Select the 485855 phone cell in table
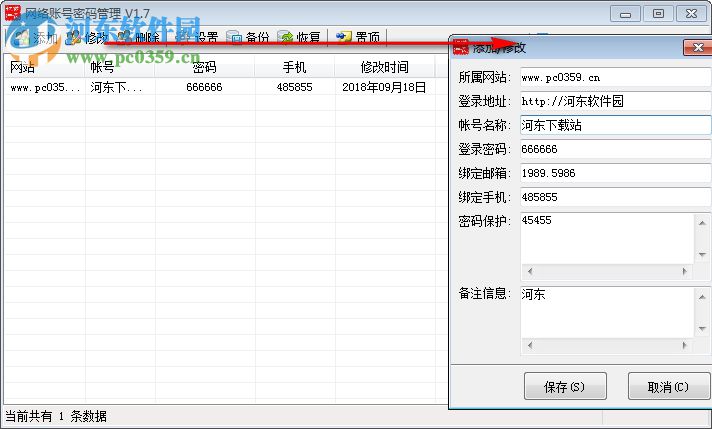This screenshot has height=429, width=712. tap(294, 87)
